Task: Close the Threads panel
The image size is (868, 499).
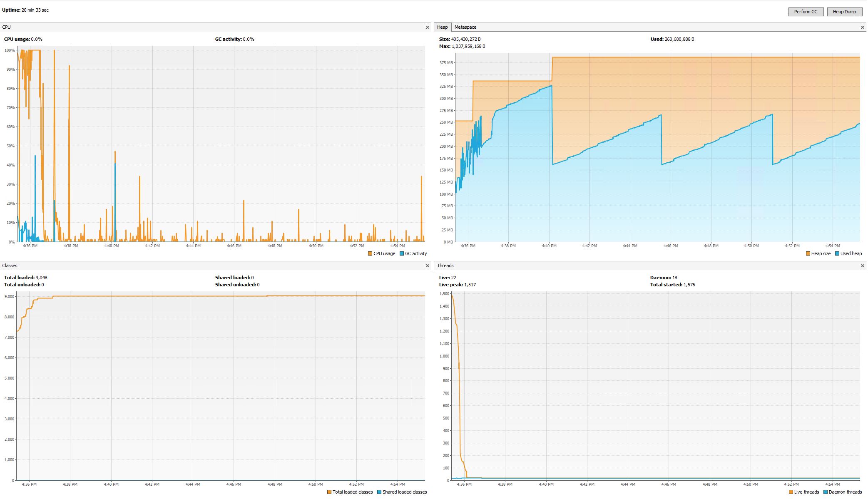Action: [x=862, y=266]
